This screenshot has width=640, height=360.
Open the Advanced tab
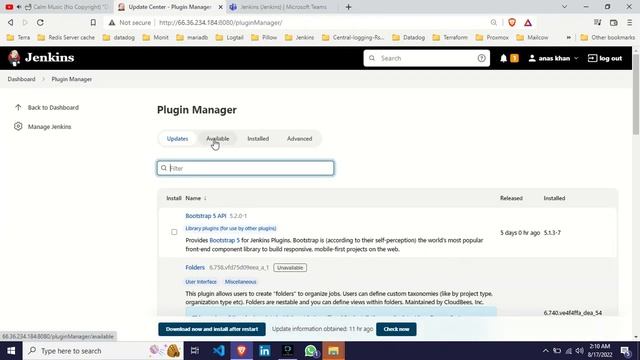[299, 139]
